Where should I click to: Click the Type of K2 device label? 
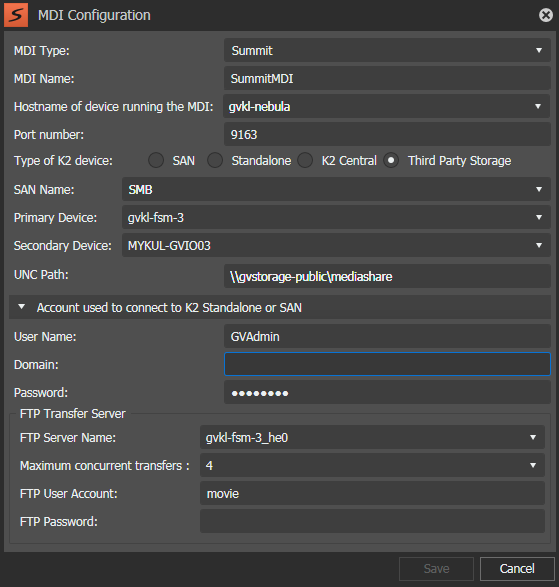click(x=63, y=161)
